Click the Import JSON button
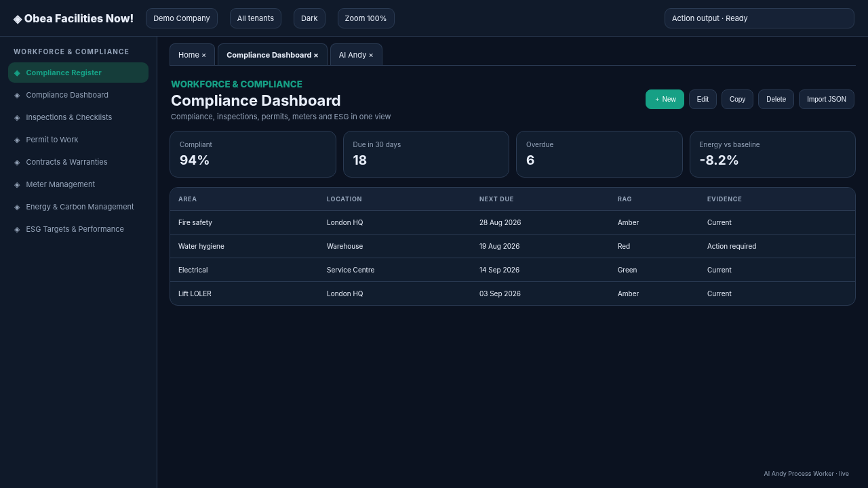 coord(827,99)
